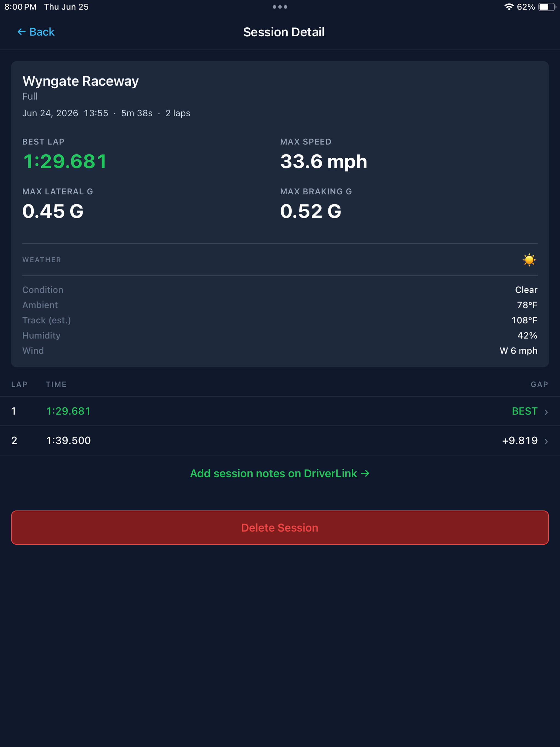Screen dimensions: 560x747
Task: Open Add session notes on DriverLink link
Action: tap(280, 473)
